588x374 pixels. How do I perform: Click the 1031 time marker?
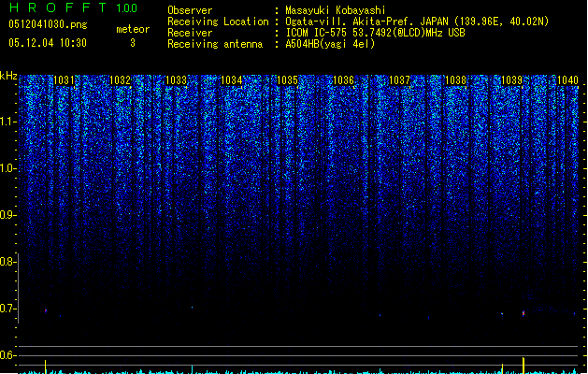tap(64, 80)
